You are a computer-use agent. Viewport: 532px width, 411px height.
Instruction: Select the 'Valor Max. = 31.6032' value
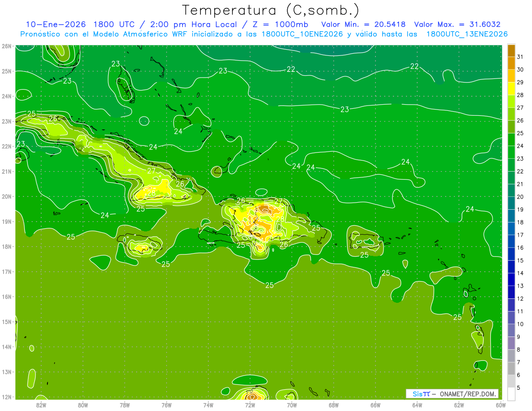coord(457,24)
